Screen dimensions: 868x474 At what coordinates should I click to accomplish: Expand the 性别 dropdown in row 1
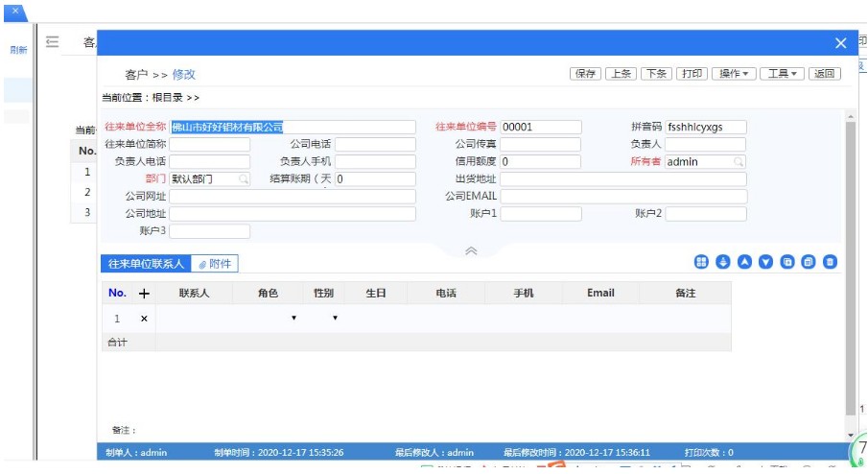(x=335, y=319)
